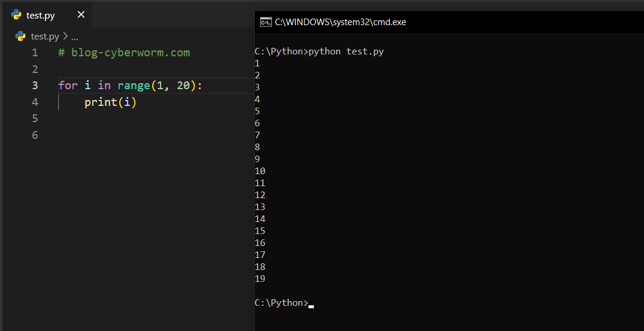This screenshot has width=644, height=331.
Task: Click the range function in the code
Action: pyautogui.click(x=134, y=86)
